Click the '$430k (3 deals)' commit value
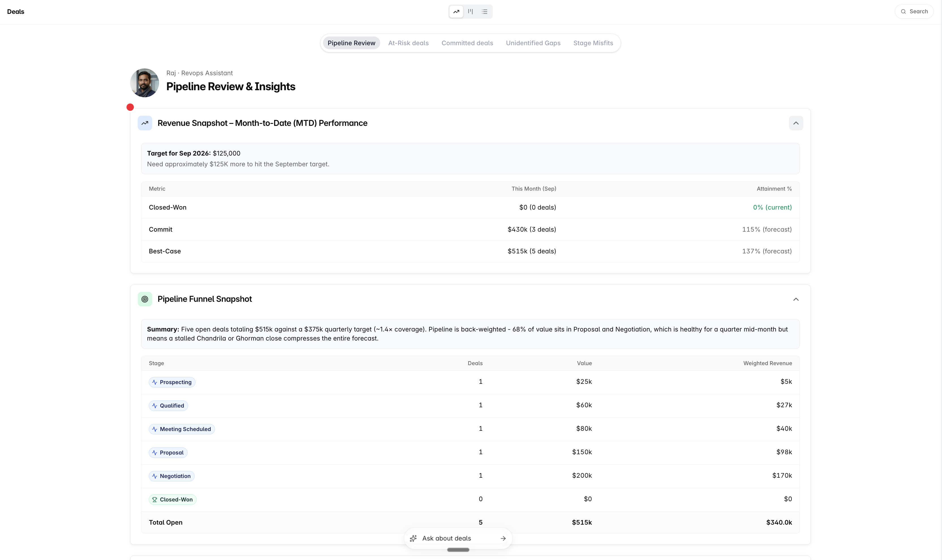 click(x=532, y=229)
